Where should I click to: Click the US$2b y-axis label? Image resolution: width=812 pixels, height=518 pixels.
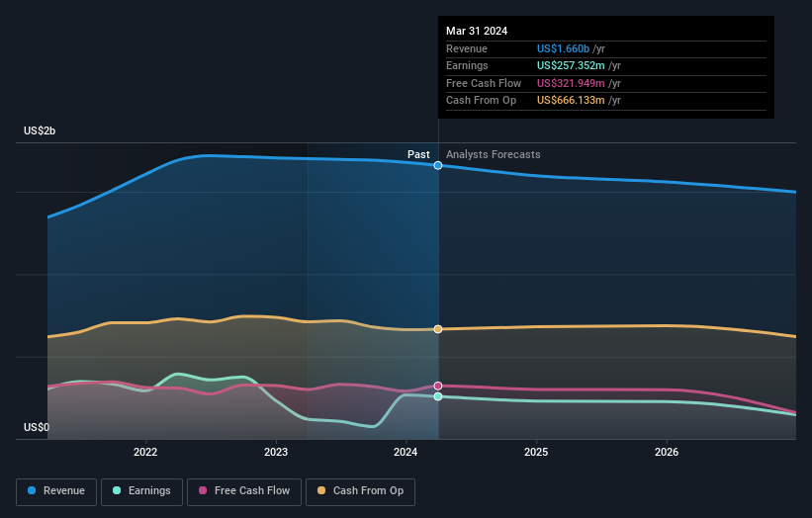(40, 130)
